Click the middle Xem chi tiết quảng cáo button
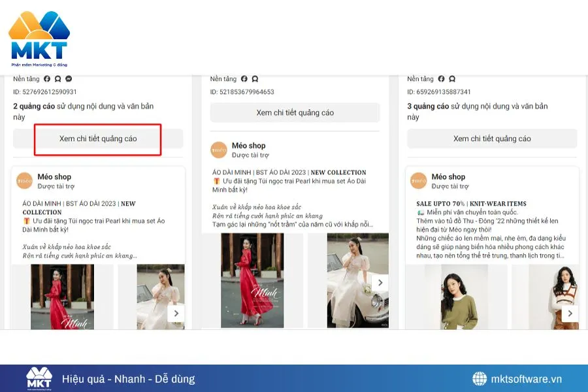The width and height of the screenshot is (588, 392). click(x=295, y=112)
